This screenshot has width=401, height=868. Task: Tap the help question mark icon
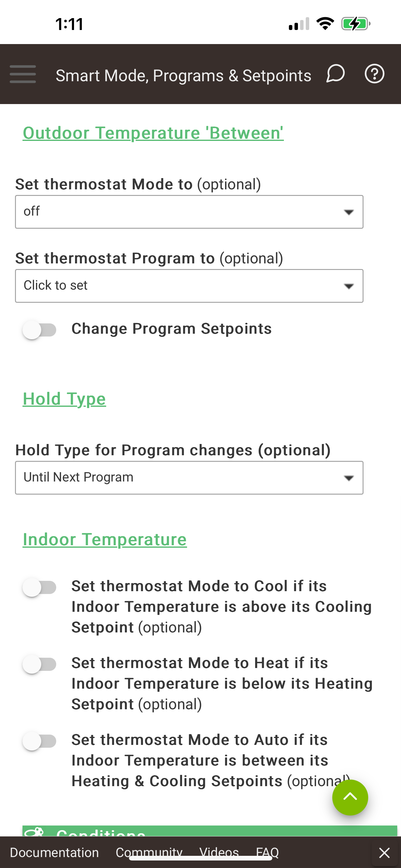click(374, 74)
